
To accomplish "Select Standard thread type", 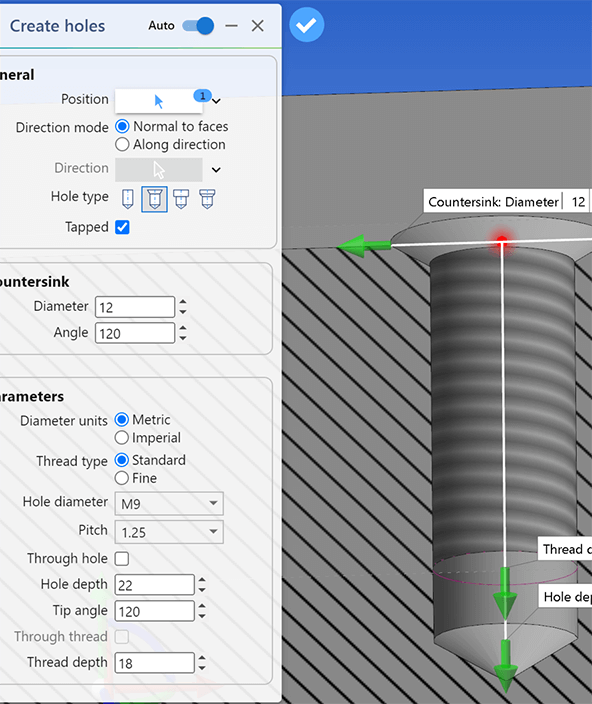I will pyautogui.click(x=122, y=460).
